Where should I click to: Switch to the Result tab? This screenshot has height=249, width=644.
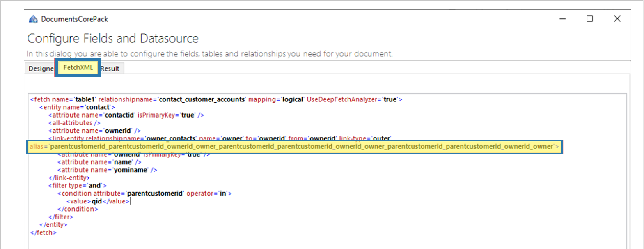pyautogui.click(x=111, y=69)
